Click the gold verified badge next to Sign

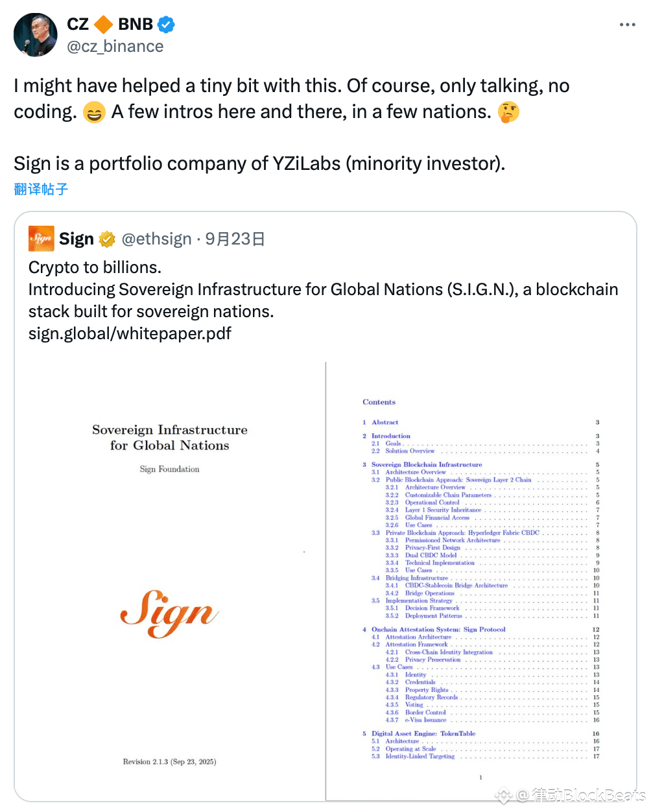pos(107,239)
